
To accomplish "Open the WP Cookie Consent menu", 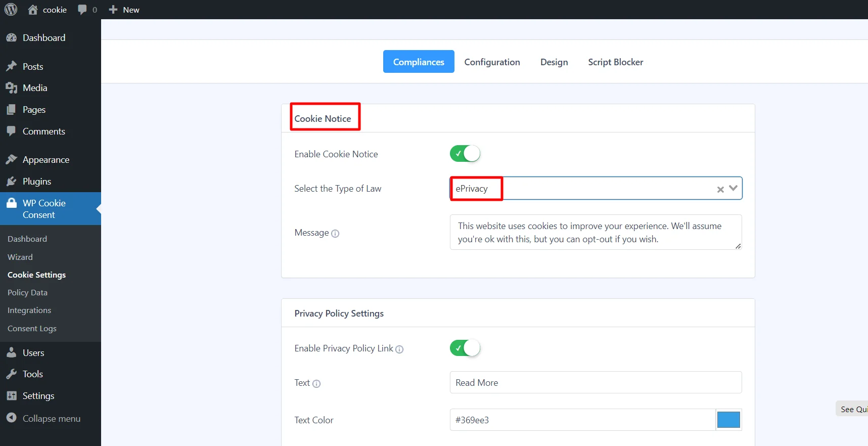I will (x=51, y=209).
